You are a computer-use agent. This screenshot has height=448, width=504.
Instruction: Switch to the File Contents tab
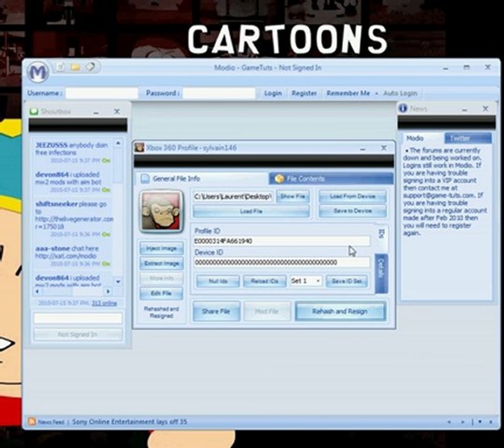tap(331, 179)
